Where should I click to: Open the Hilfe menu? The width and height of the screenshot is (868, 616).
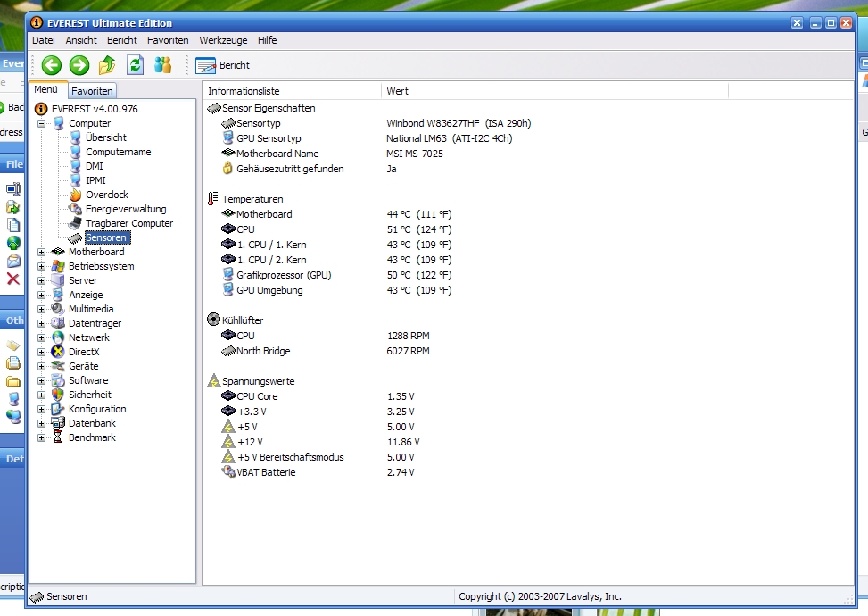coord(267,40)
